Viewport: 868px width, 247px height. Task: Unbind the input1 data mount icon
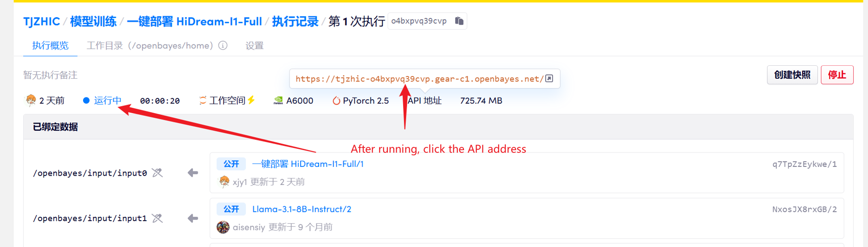tap(158, 218)
